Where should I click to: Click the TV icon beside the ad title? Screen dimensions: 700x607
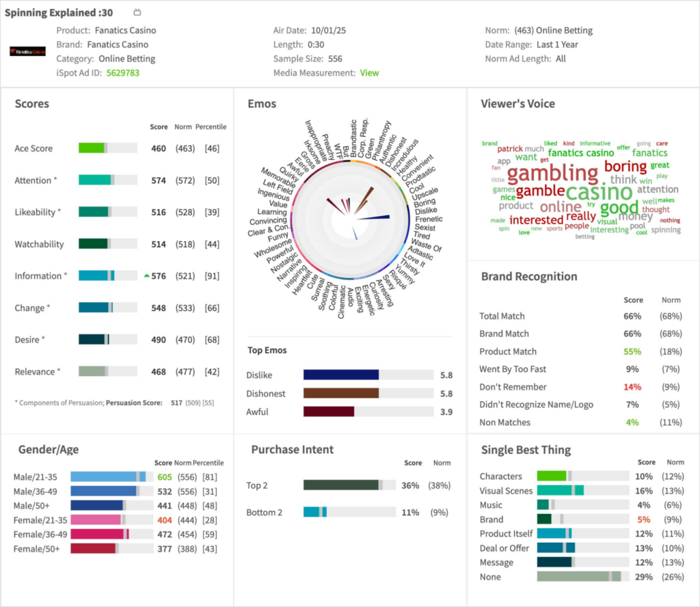pos(137,12)
